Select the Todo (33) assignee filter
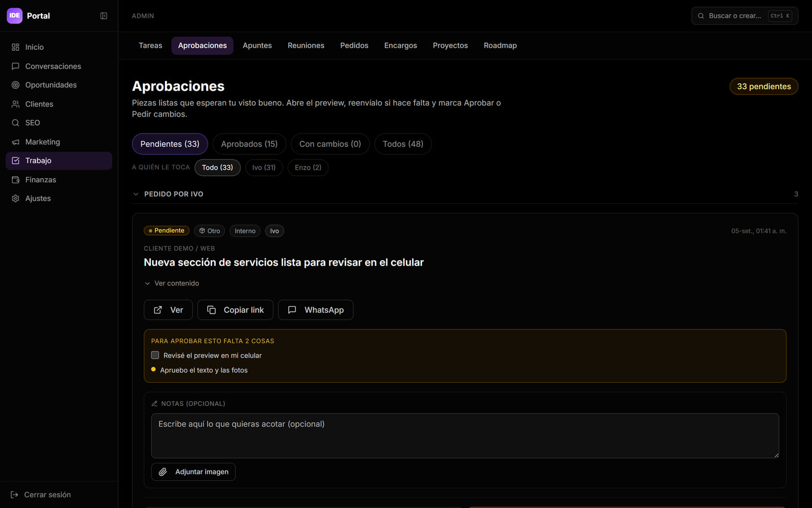 [217, 168]
